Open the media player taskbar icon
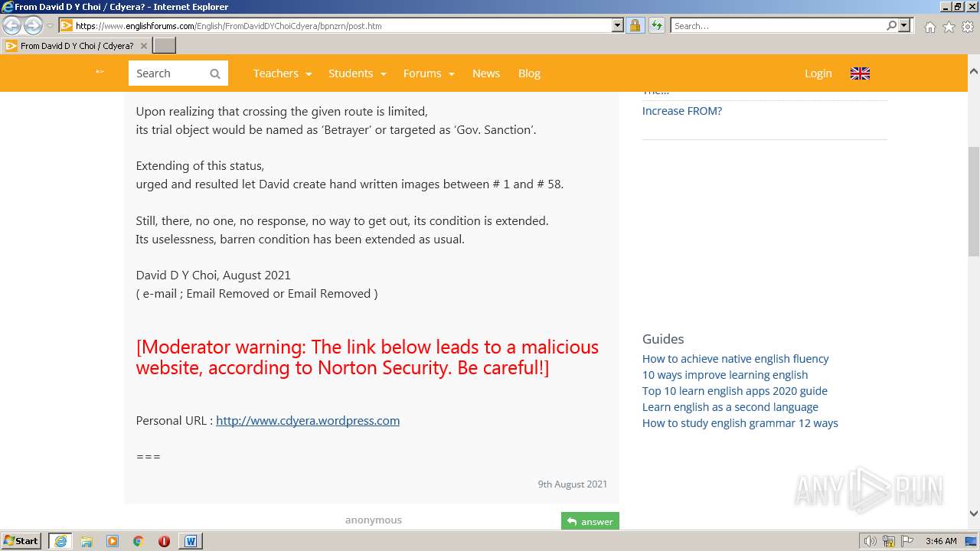This screenshot has height=551, width=980. 113,541
